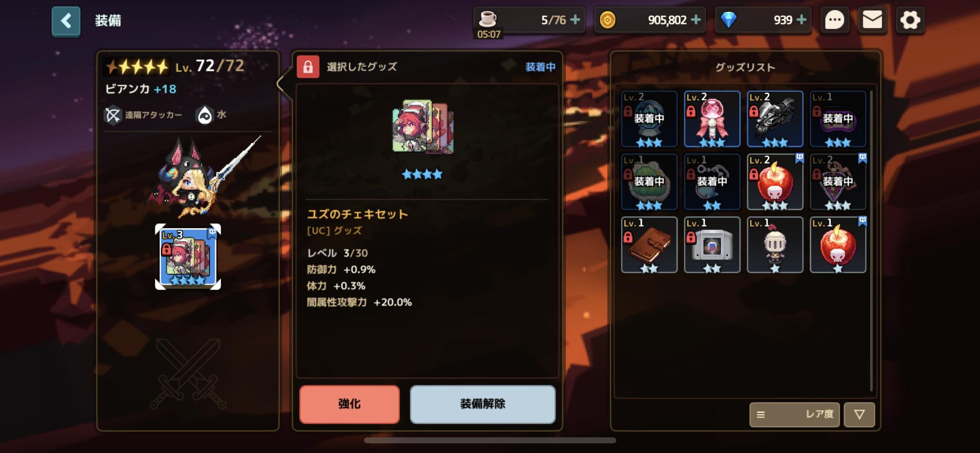Screen dimensions: 980x453
Task: Select the empty crossed-swords weapon slot
Action: tap(188, 373)
